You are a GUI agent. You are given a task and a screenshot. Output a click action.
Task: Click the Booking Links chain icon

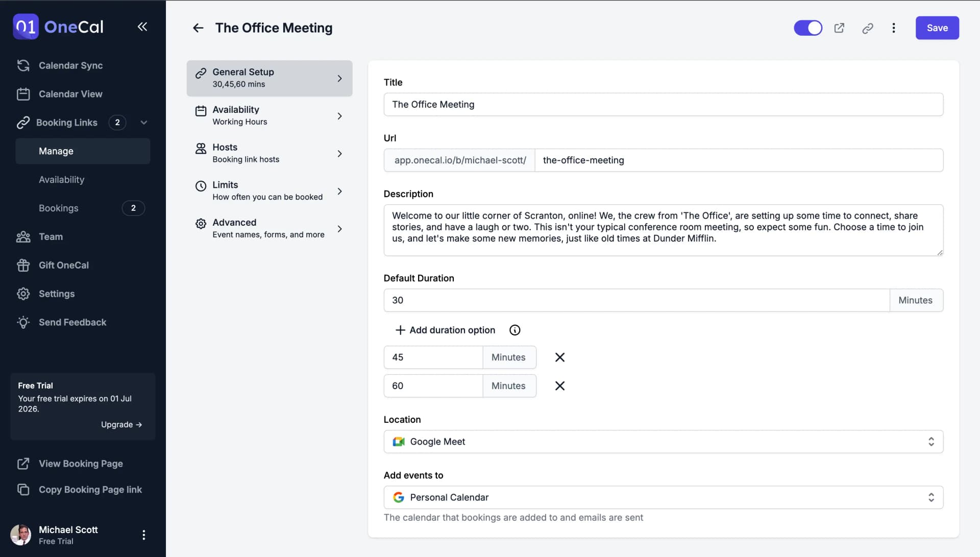23,123
